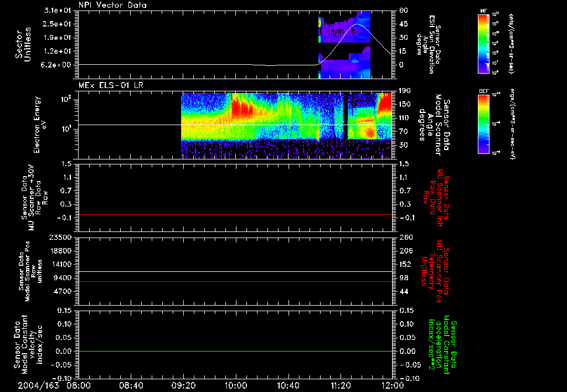Select the NF color scale bar

point(484,43)
